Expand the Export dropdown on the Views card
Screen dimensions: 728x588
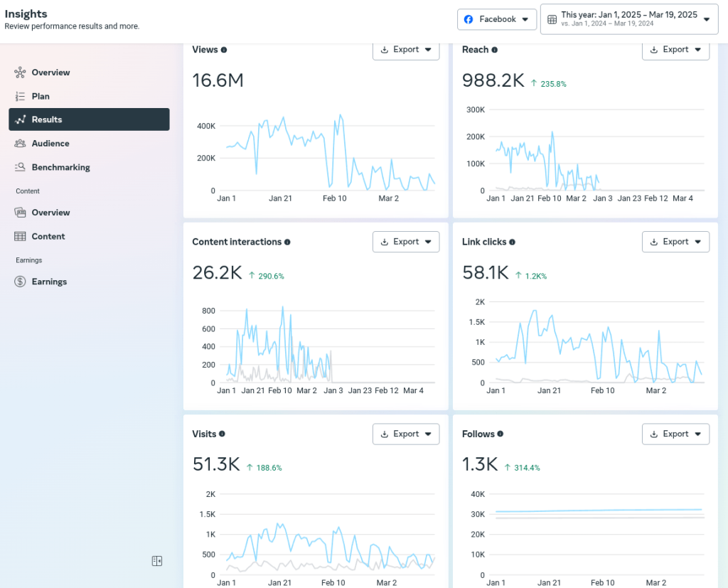coord(406,50)
